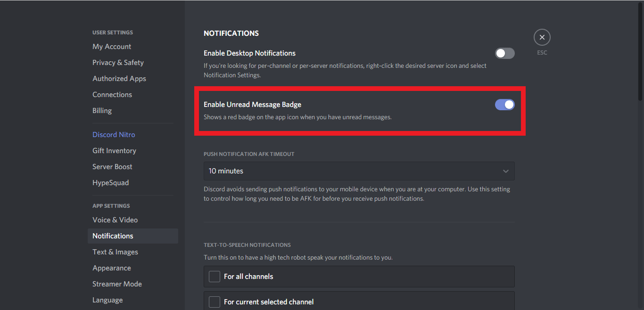Open the Discord Nitro page
This screenshot has width=644, height=310.
[114, 135]
